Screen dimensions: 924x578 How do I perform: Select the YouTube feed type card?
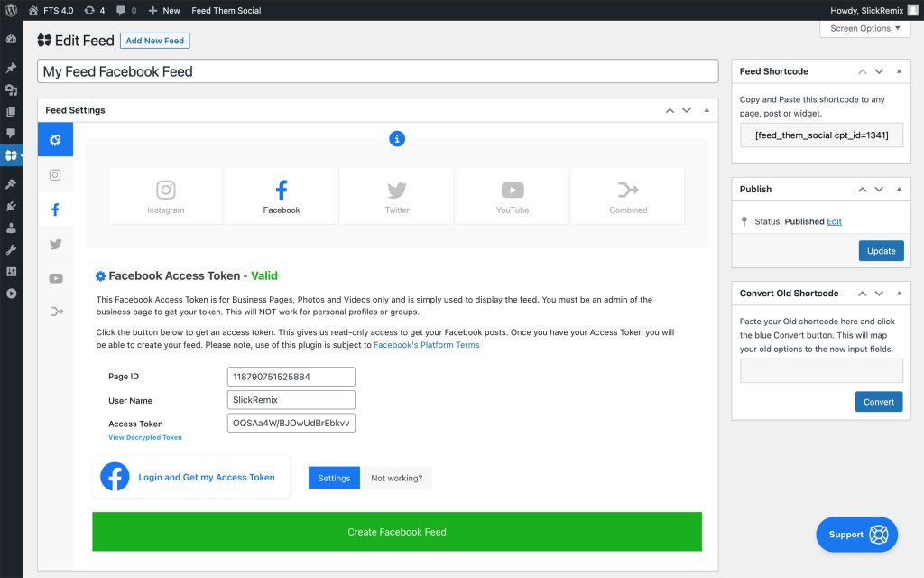point(513,196)
